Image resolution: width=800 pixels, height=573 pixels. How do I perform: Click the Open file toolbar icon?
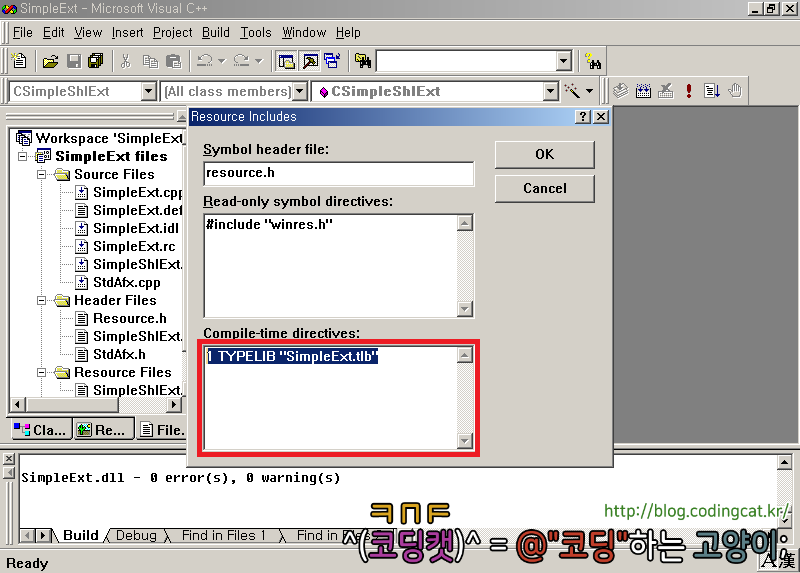coord(50,61)
